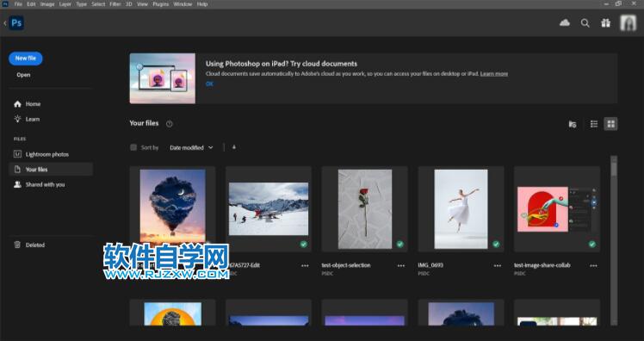Click the back chevron beside the Ps logo
This screenshot has width=644, height=341.
[x=5, y=23]
